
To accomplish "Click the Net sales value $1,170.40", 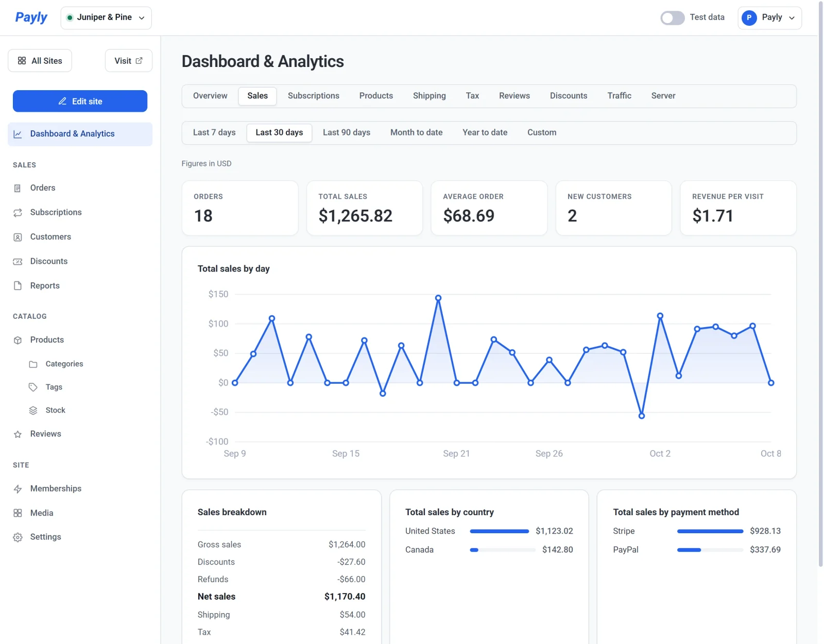I will (x=345, y=597).
